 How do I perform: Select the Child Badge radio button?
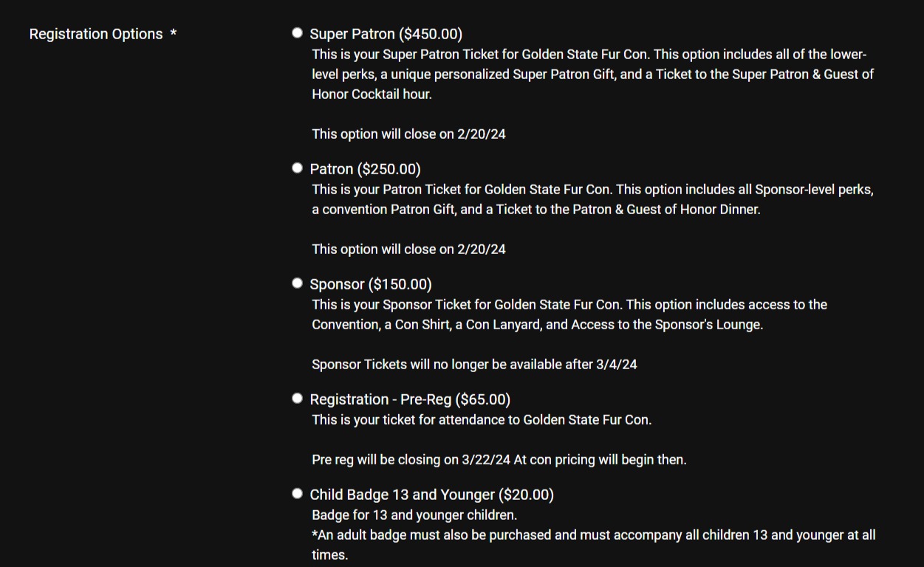tap(297, 493)
